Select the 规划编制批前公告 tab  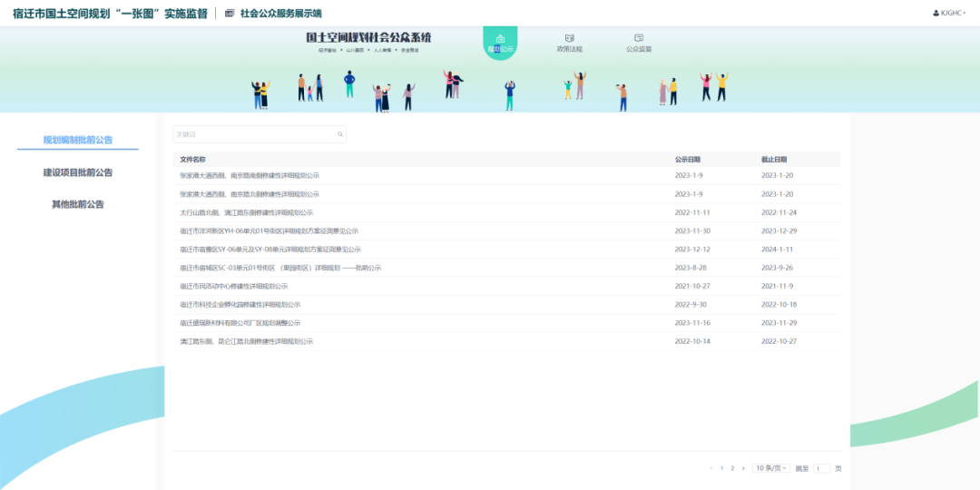(78, 140)
